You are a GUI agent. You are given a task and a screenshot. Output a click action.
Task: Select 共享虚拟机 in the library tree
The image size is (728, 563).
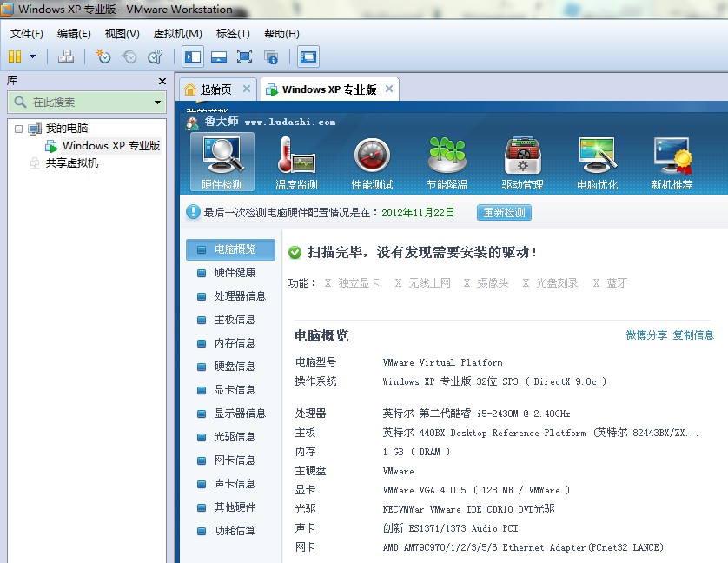click(72, 163)
